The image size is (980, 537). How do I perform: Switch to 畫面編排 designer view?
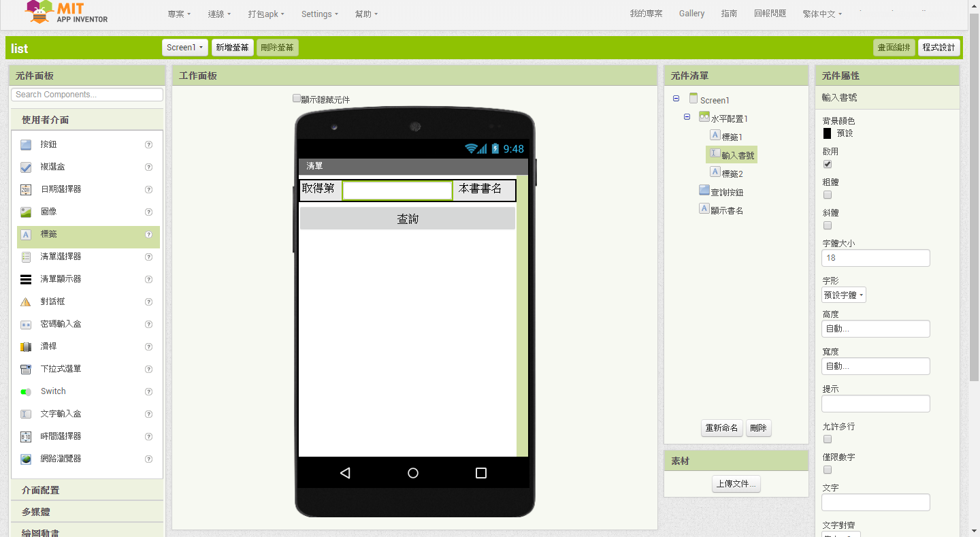tap(894, 48)
